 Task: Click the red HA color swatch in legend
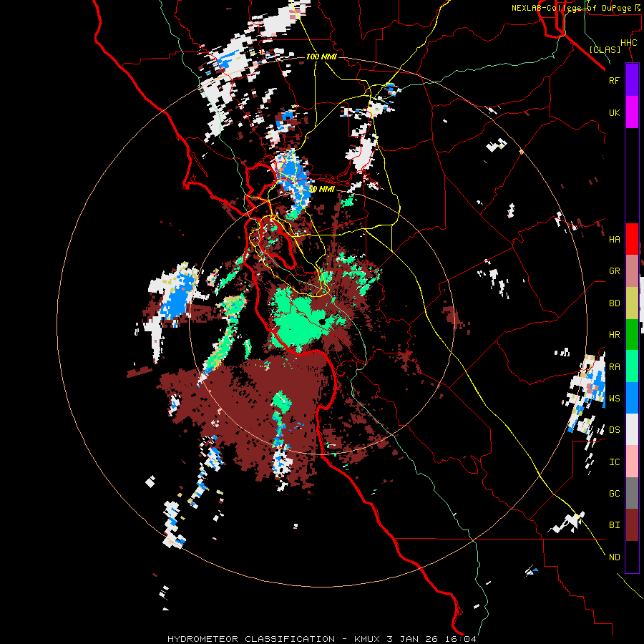point(632,239)
